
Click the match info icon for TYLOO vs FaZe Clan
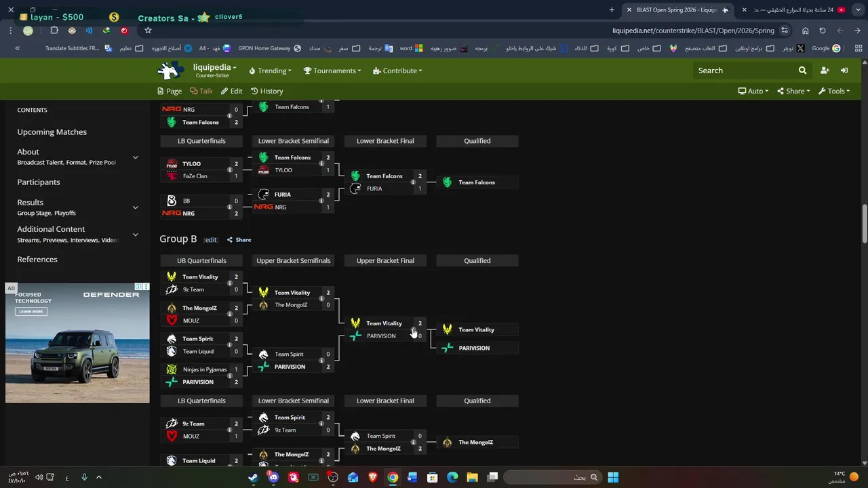coord(229,169)
